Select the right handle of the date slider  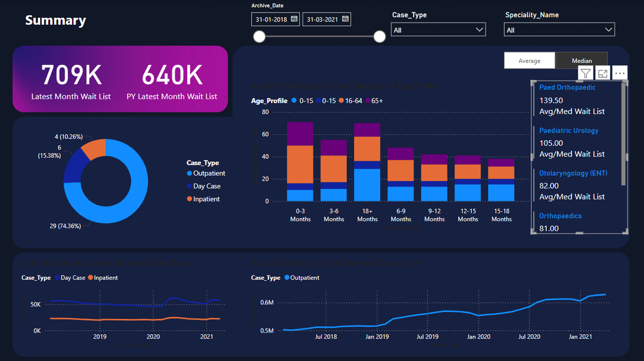380,37
